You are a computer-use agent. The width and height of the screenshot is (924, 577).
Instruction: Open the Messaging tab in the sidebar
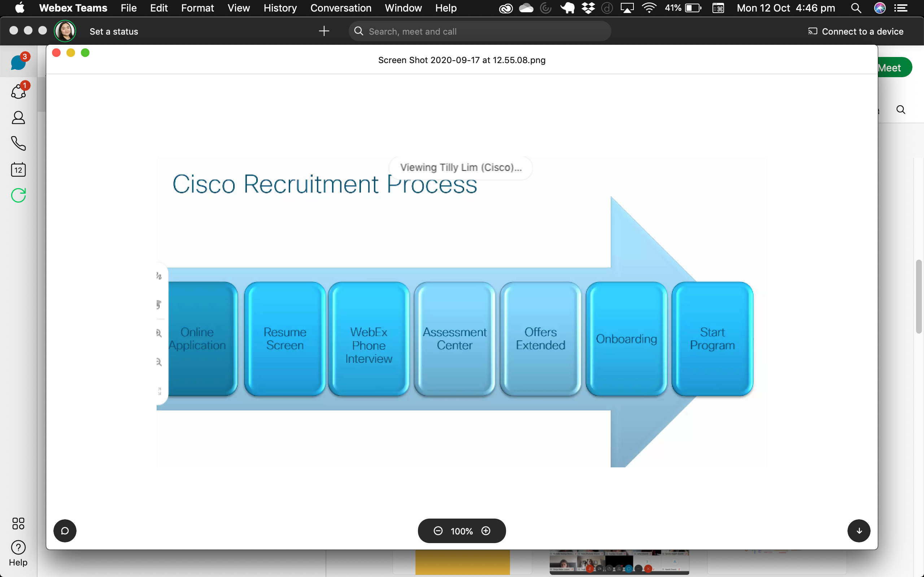click(x=18, y=62)
